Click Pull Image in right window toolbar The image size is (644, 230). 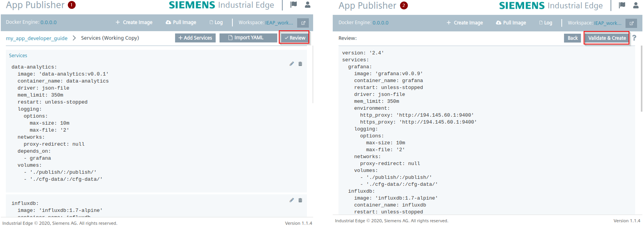click(511, 23)
